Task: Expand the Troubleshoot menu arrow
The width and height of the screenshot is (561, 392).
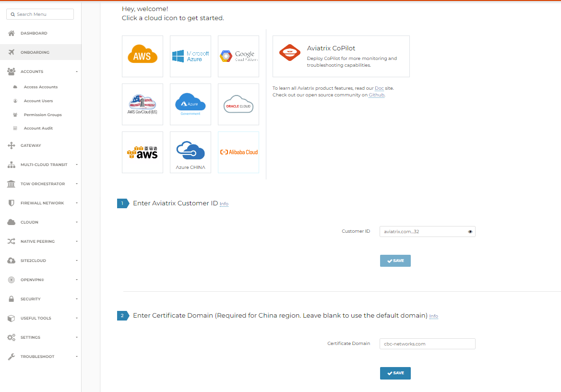Action: click(x=77, y=356)
